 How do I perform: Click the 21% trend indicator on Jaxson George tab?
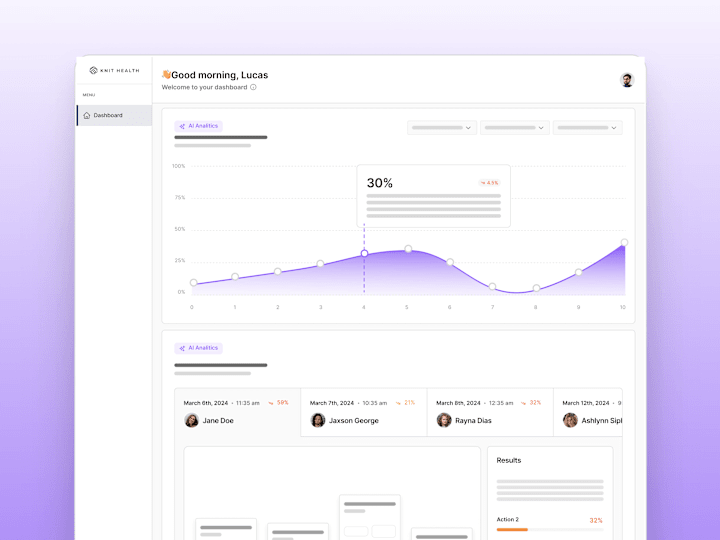405,403
